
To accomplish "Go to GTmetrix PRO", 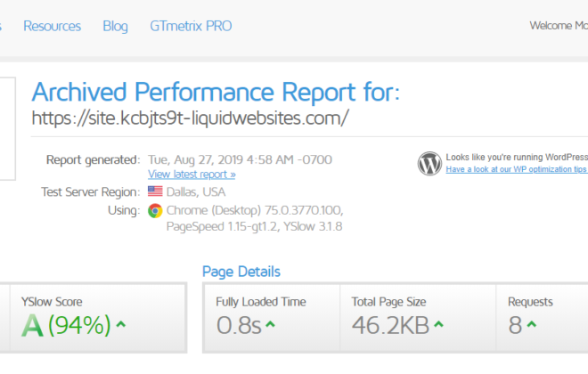I will 191,26.
